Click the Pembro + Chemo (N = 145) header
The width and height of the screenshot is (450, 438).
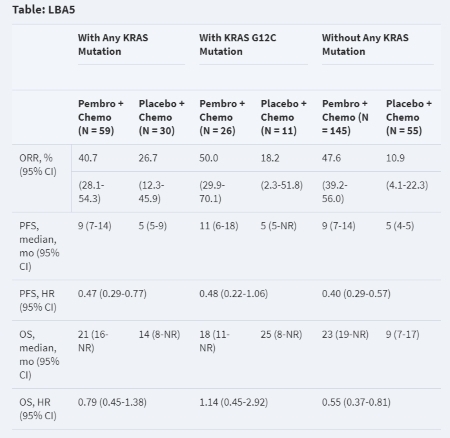pos(345,117)
